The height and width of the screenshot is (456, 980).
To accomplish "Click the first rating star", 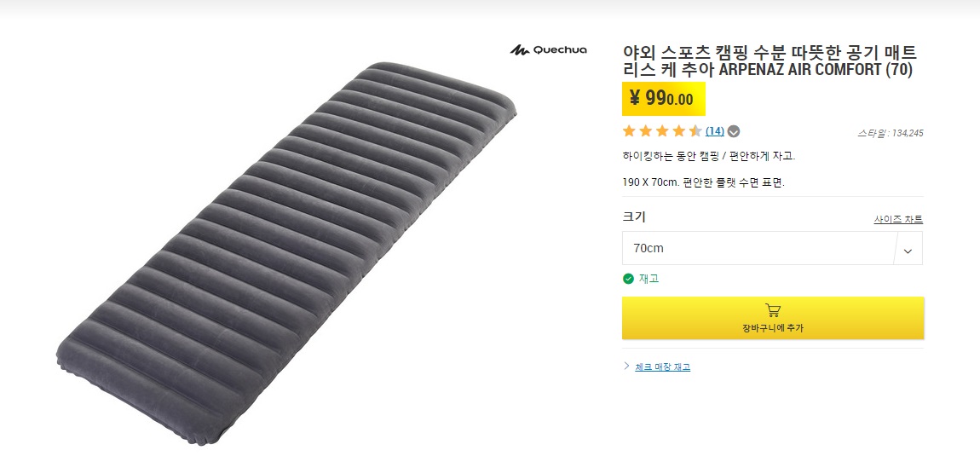I will coord(630,131).
